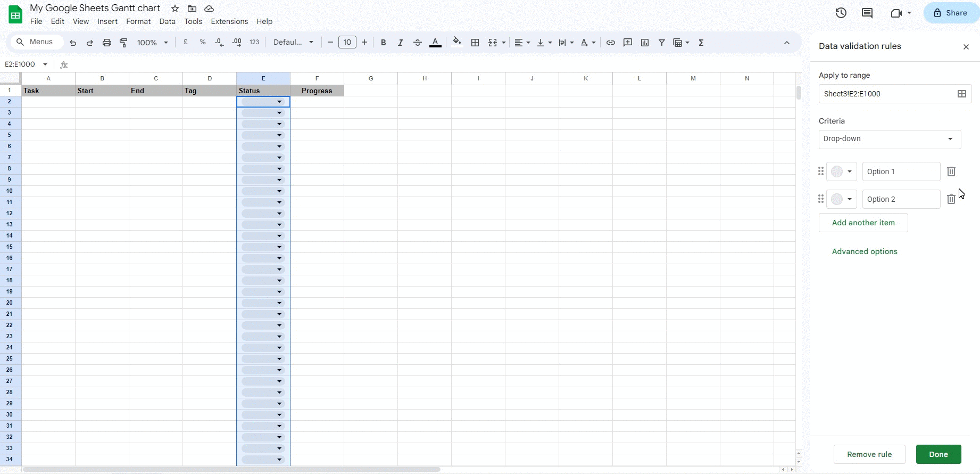Image resolution: width=980 pixels, height=474 pixels.
Task: Open the Criteria Drop-down selector
Action: click(890, 139)
